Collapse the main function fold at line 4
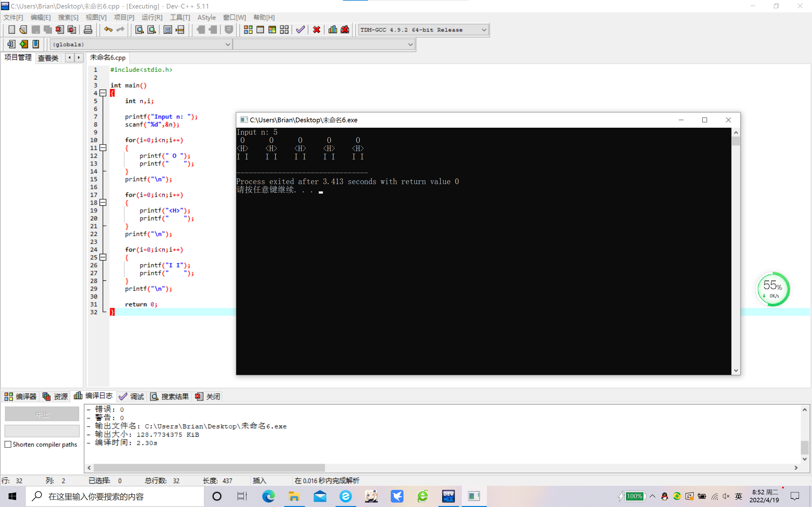 [103, 93]
